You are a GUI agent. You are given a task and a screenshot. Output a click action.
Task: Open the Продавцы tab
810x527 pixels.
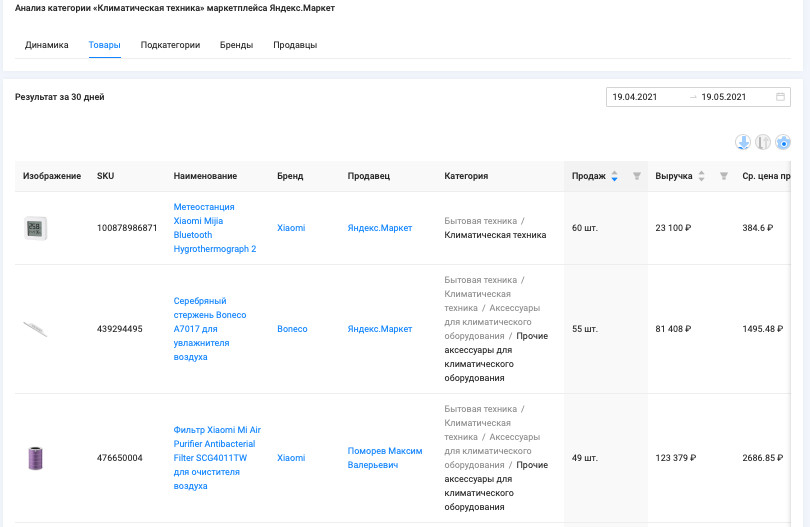click(295, 45)
